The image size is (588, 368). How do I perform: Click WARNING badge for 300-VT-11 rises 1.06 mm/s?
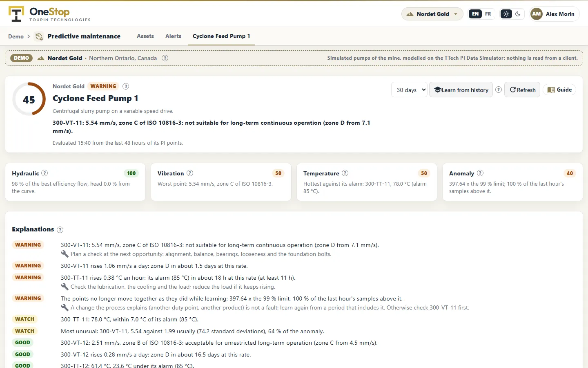(x=28, y=266)
